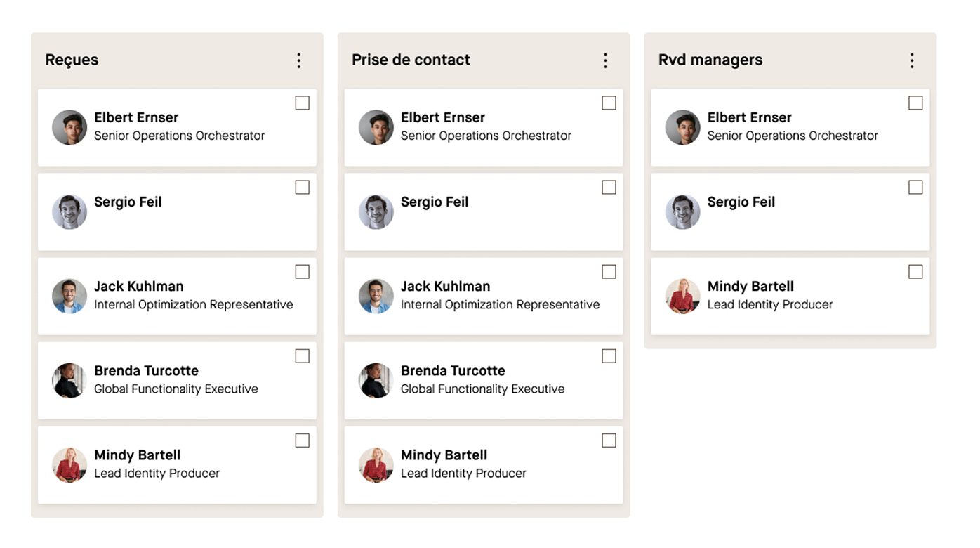
Task: Open Mindy Bartell's name in Reçues column
Action: [x=138, y=455]
